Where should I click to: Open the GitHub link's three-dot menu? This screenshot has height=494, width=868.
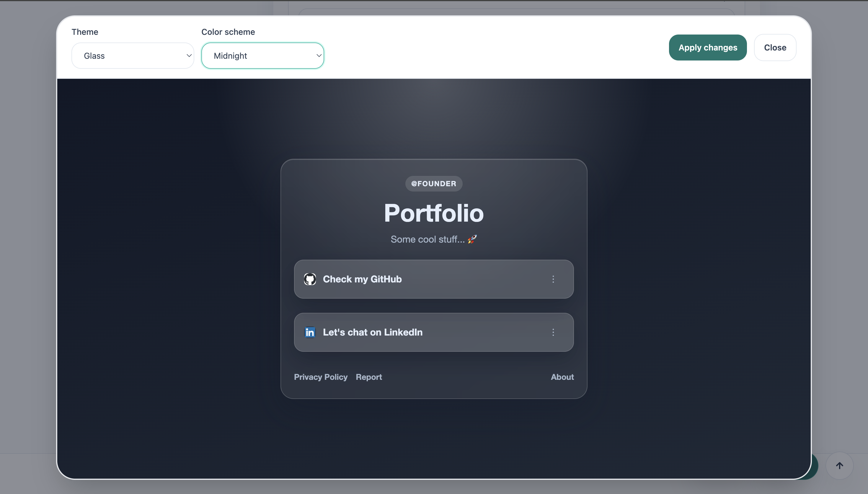[553, 279]
